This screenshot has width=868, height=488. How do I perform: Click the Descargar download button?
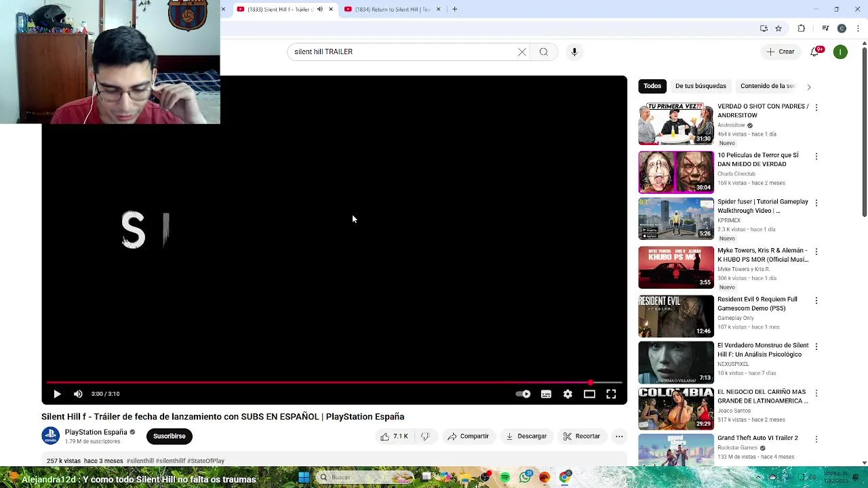pyautogui.click(x=526, y=436)
